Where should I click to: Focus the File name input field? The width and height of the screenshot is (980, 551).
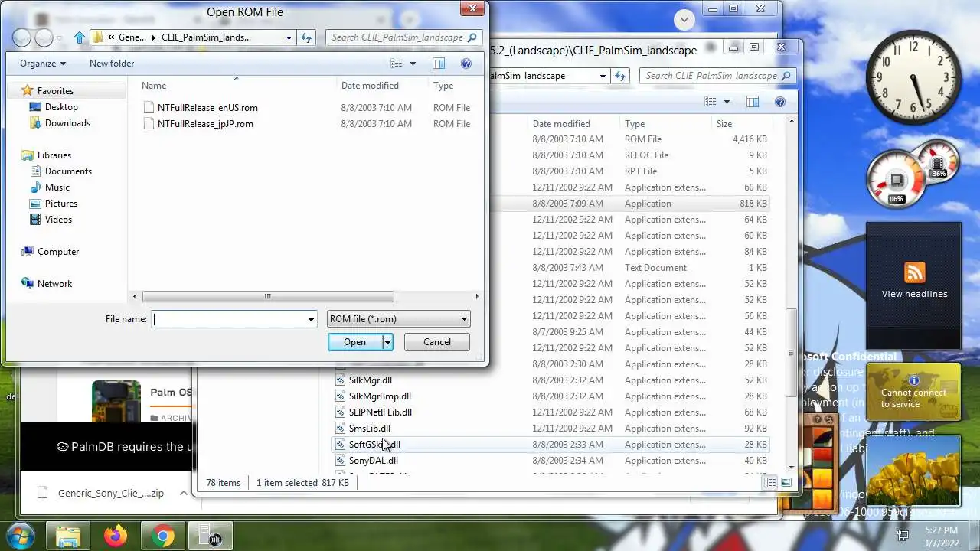228,319
